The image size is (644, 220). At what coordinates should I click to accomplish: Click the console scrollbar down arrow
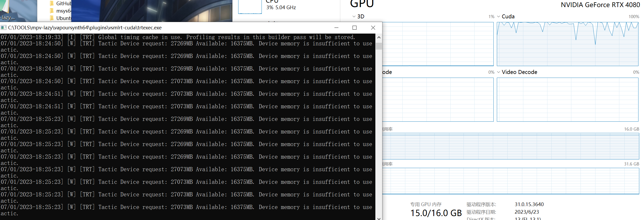click(x=379, y=218)
